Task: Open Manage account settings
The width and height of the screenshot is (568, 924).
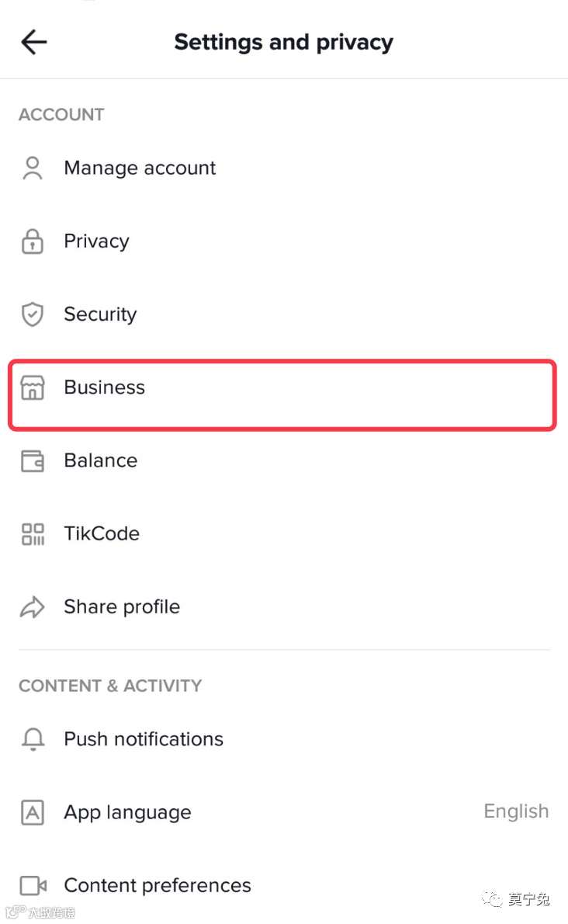Action: [x=140, y=168]
